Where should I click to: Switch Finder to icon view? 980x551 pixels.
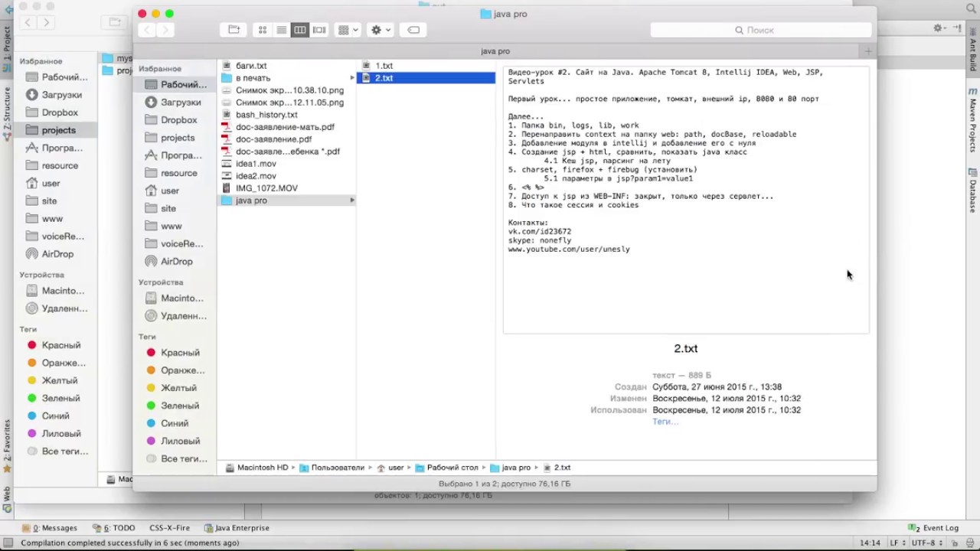click(x=263, y=30)
